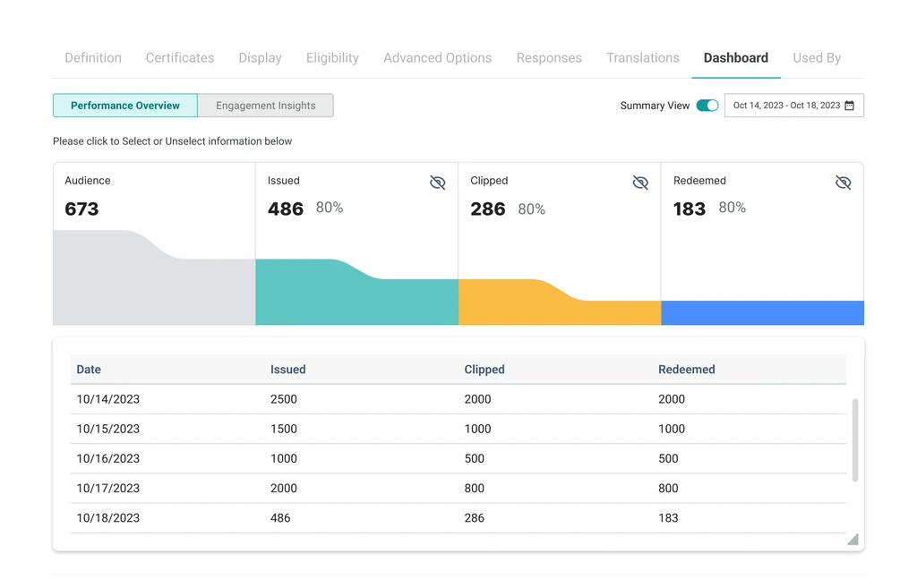This screenshot has width=917, height=588.
Task: Click Issued value 2000 for 10/17/2023
Action: (284, 488)
